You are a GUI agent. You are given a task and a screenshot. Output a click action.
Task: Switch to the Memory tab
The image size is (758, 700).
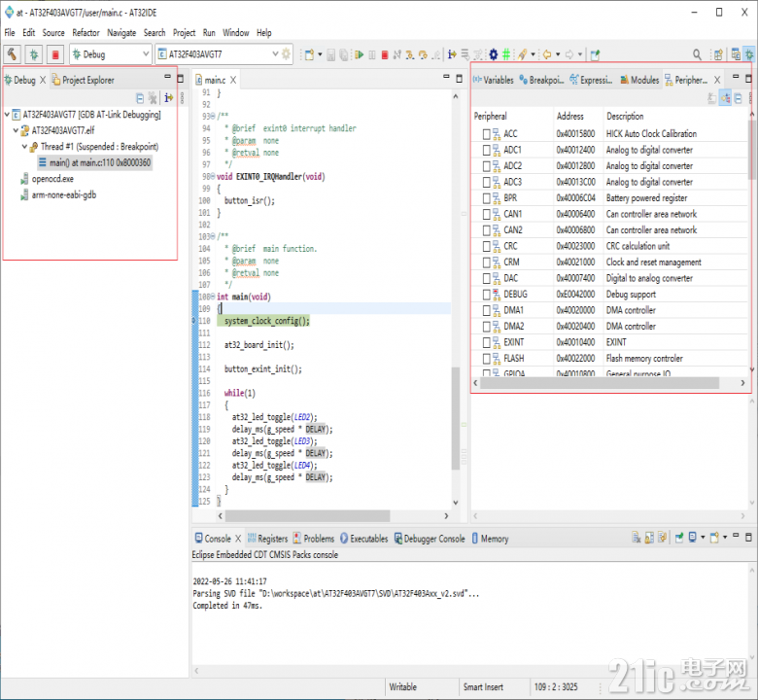pos(490,539)
